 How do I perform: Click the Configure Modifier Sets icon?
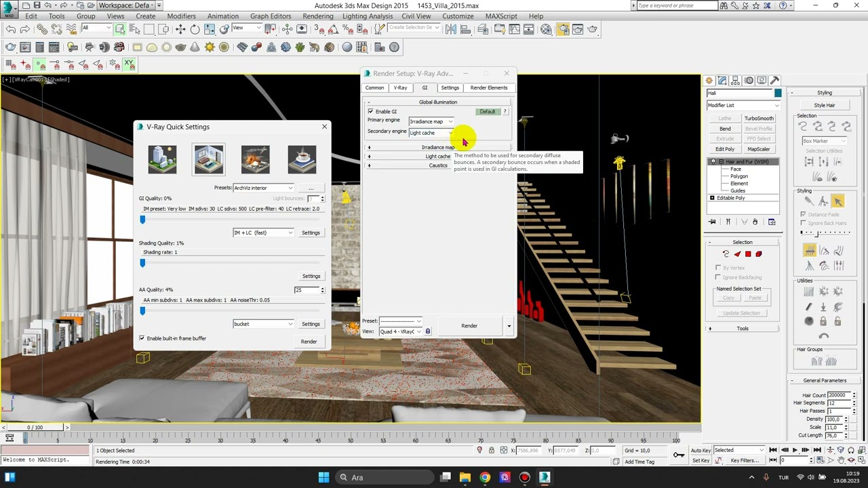pos(773,222)
